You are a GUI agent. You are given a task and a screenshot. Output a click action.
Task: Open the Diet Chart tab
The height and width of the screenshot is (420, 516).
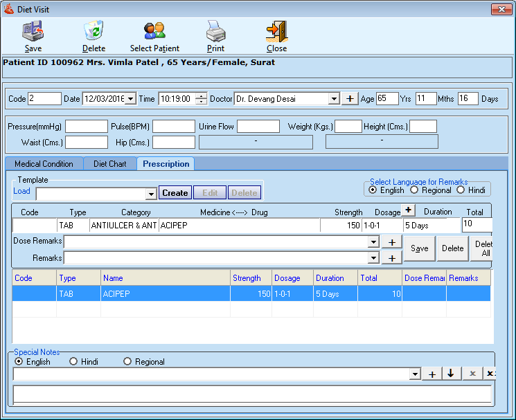click(x=109, y=164)
